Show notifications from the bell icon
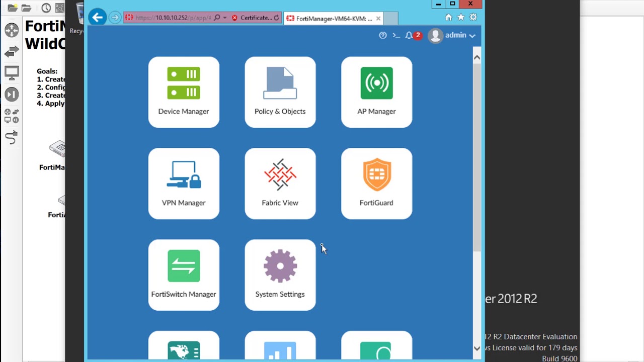The image size is (644, 362). click(x=409, y=35)
